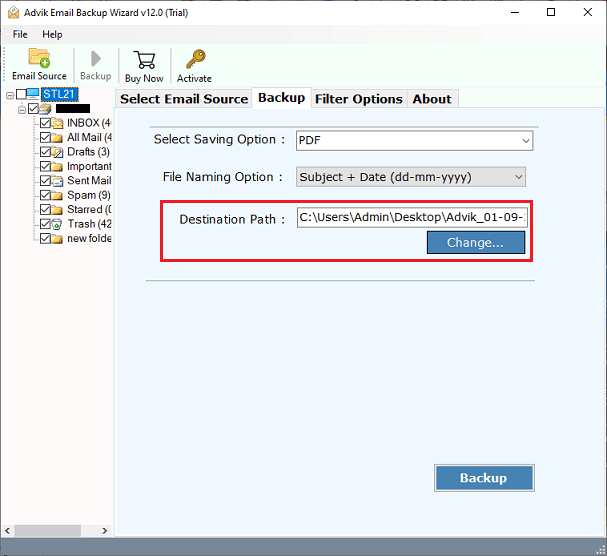Uncheck the Starred checkbox
Image resolution: width=607 pixels, height=556 pixels.
click(x=45, y=209)
